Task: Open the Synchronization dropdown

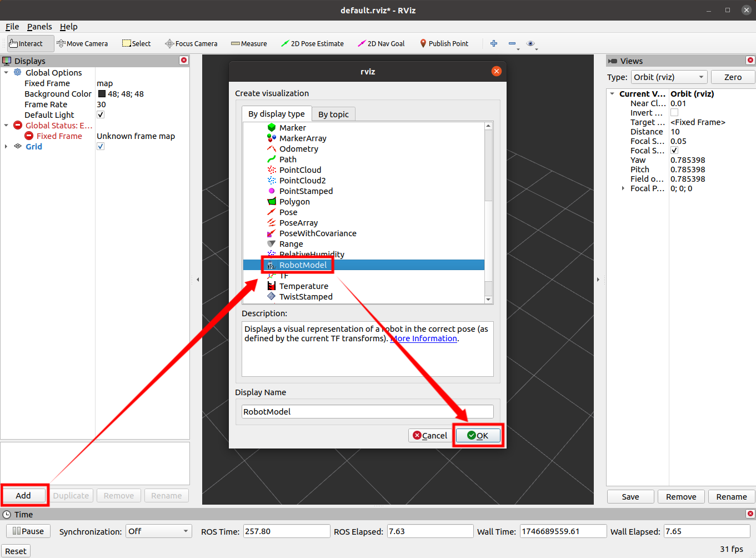Action: (x=159, y=531)
